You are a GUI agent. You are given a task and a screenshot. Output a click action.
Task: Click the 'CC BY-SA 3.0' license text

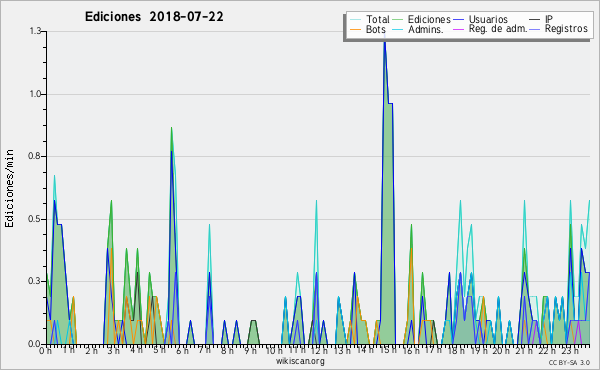point(569,362)
